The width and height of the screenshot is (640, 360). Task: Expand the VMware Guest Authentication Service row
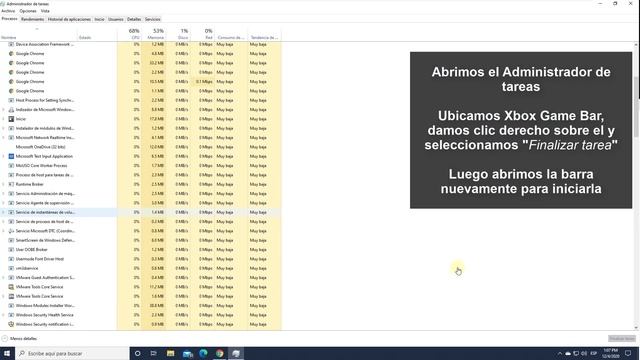4,278
